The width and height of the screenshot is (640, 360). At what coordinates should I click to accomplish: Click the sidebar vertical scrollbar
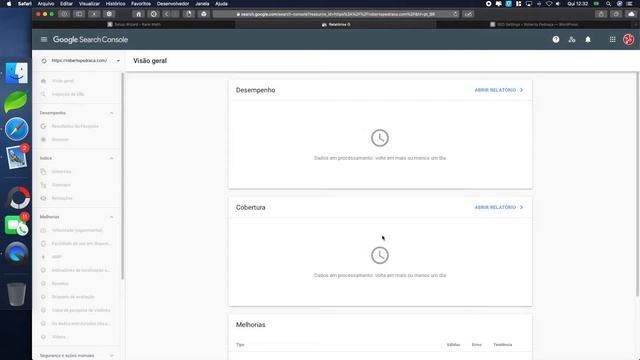coord(122,176)
